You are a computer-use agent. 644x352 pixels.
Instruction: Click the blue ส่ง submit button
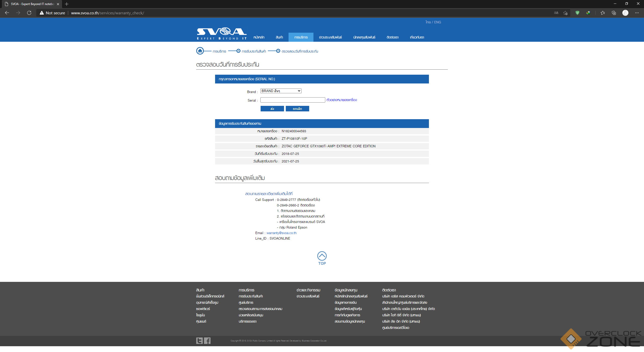pyautogui.click(x=272, y=109)
